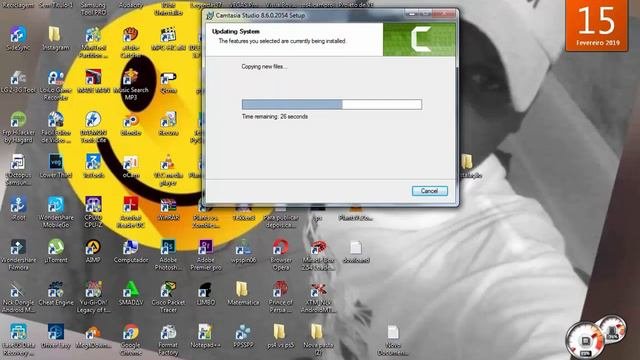The image size is (640, 360).
Task: Launch MegaDownloader shortcut
Action: click(x=93, y=337)
